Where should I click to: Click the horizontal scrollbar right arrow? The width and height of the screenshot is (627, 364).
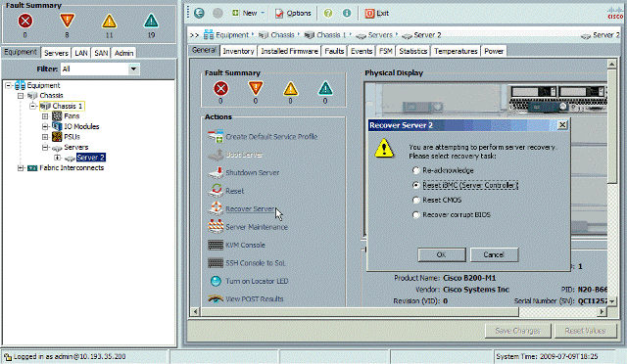coord(603,311)
